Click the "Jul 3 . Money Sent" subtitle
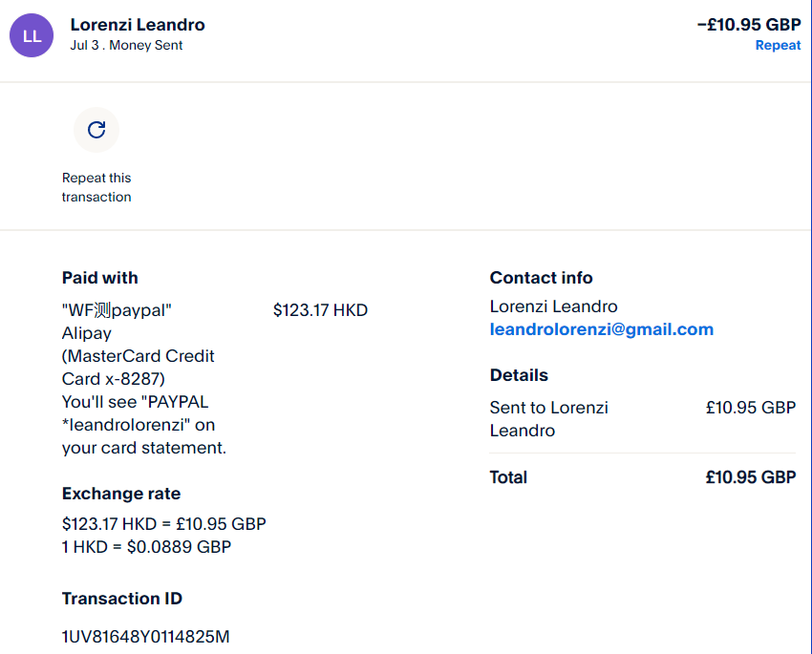Image resolution: width=812 pixels, height=654 pixels. coord(126,46)
